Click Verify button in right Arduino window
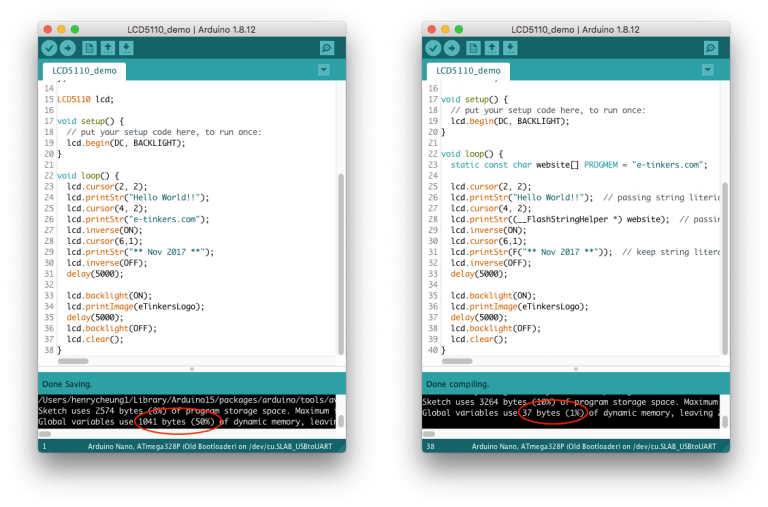Image resolution: width=768 pixels, height=507 pixels. pyautogui.click(x=433, y=48)
